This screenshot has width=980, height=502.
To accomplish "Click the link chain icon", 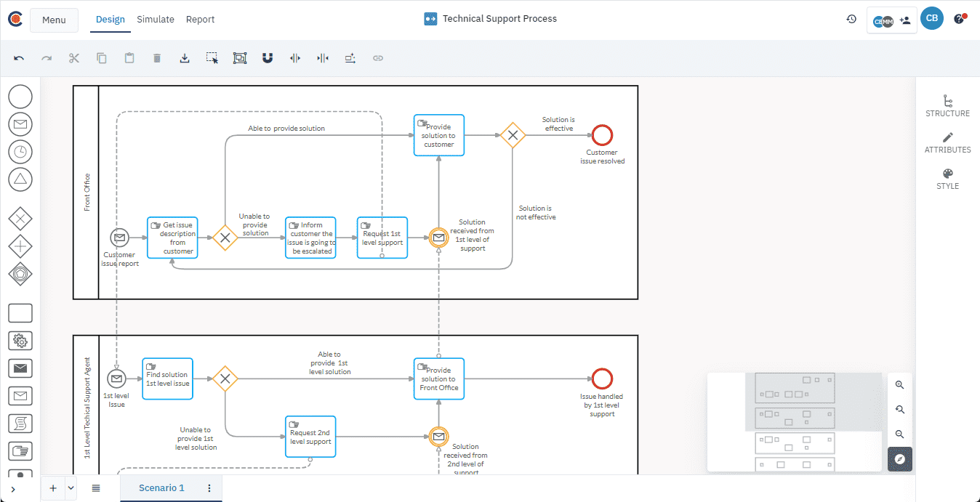I will (378, 58).
